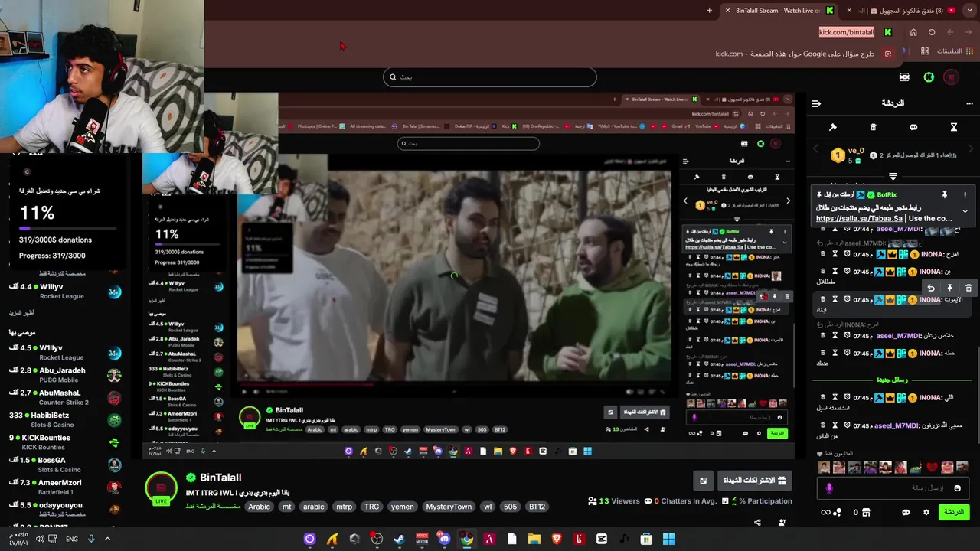Viewport: 980px width, 551px height.
Task: Select the red heart emote
Action: (932, 467)
